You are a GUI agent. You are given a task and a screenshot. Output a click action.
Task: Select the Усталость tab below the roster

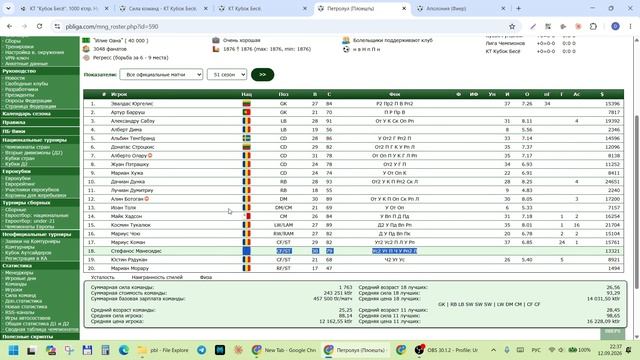(x=102, y=277)
